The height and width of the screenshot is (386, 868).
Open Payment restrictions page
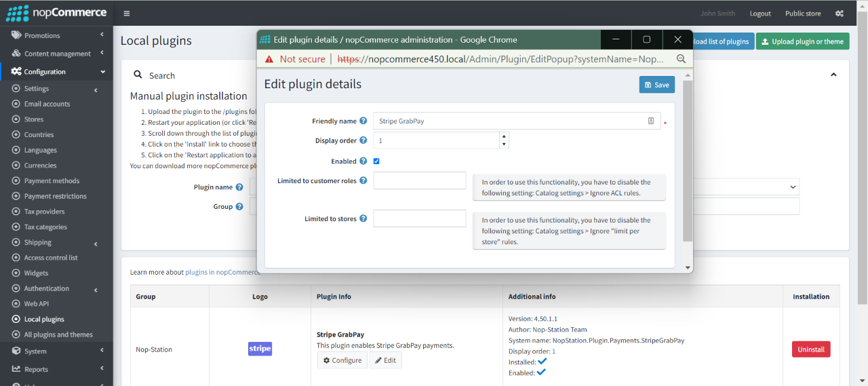56,196
